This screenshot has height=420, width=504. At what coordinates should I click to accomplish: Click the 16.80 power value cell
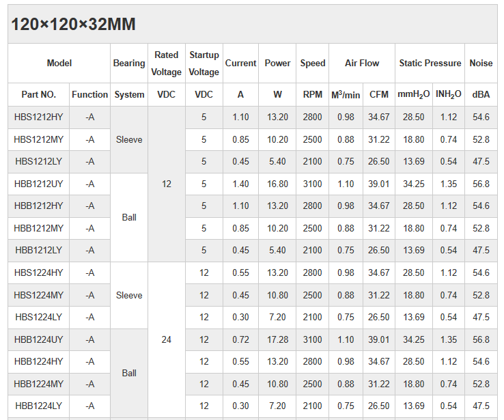click(277, 184)
